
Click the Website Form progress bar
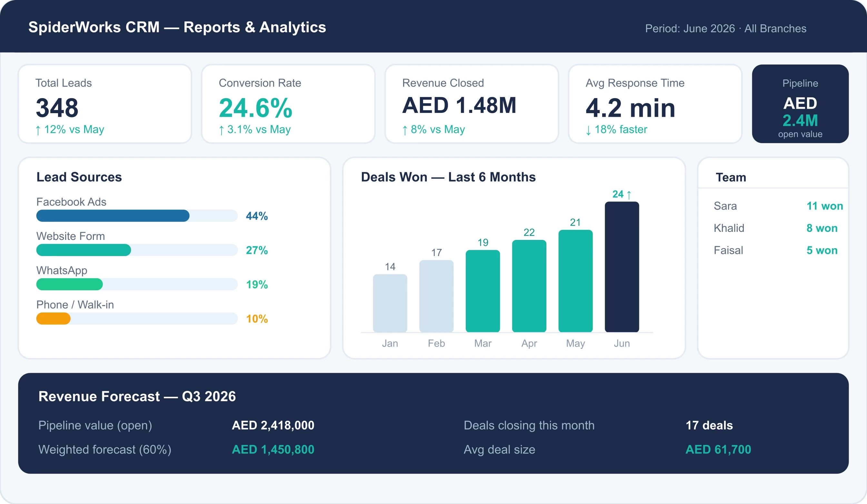pyautogui.click(x=137, y=250)
